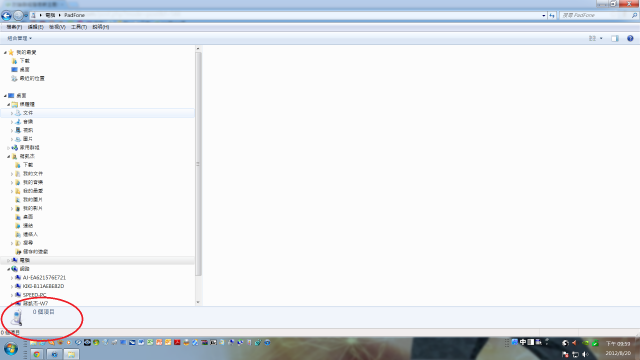Select 下載 folder under user profile

28,165
